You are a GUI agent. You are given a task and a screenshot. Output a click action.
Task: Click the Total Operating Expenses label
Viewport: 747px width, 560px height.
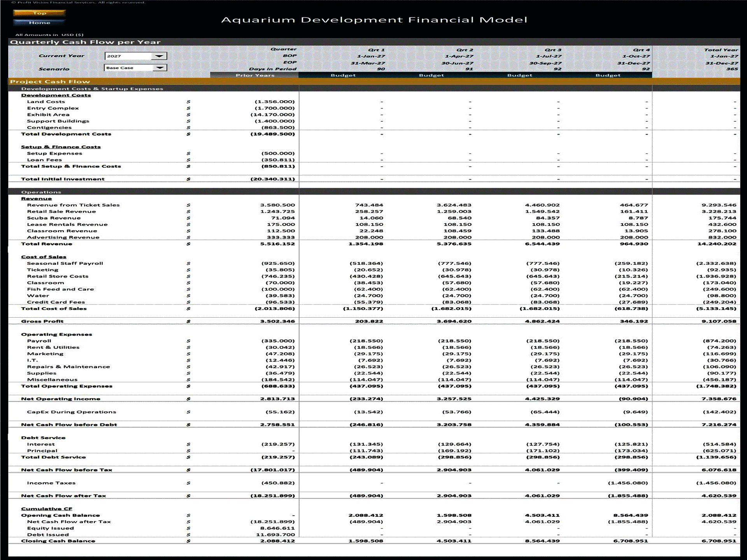point(67,386)
